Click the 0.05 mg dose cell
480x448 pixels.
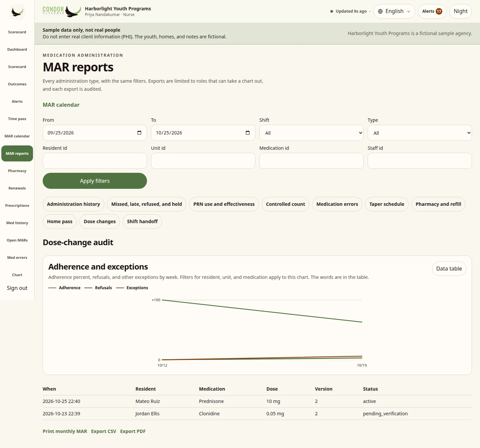coord(275,414)
